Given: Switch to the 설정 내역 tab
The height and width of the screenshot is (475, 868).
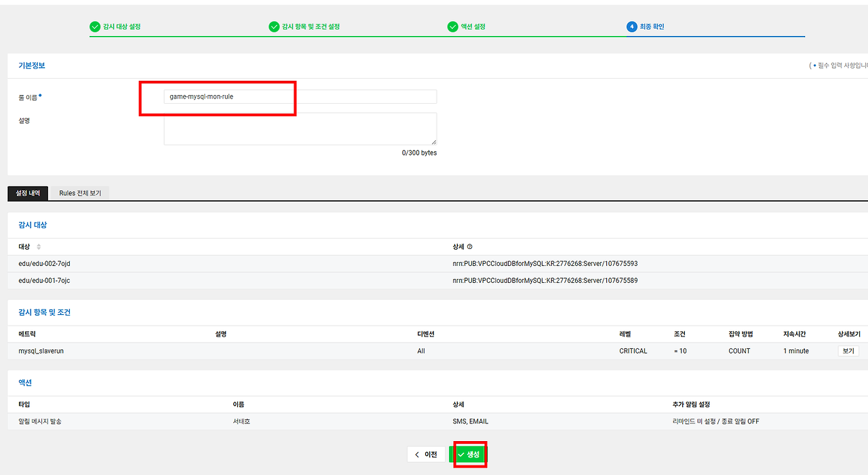Looking at the screenshot, I should click(x=28, y=193).
